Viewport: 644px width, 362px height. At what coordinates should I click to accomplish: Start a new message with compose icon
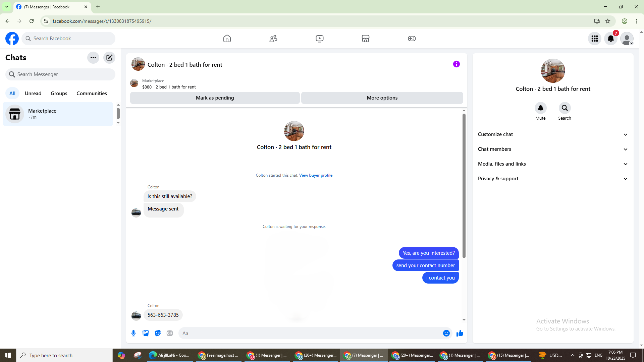coord(109,58)
